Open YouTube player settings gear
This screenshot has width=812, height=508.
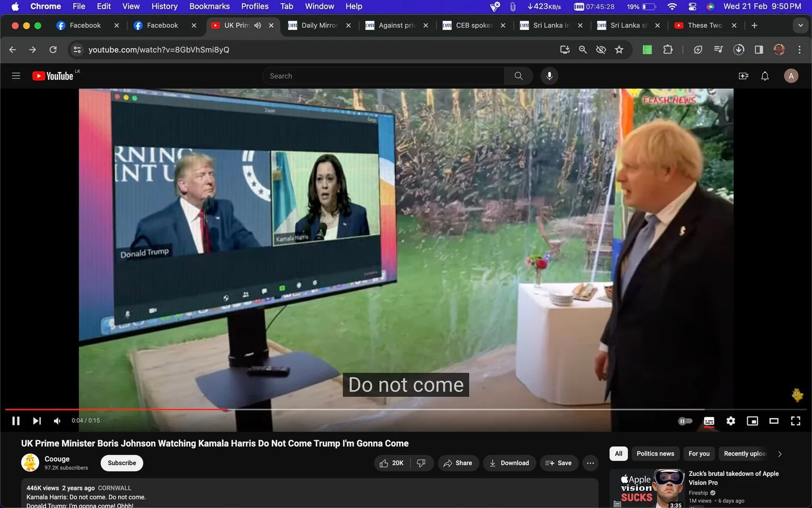(x=731, y=421)
